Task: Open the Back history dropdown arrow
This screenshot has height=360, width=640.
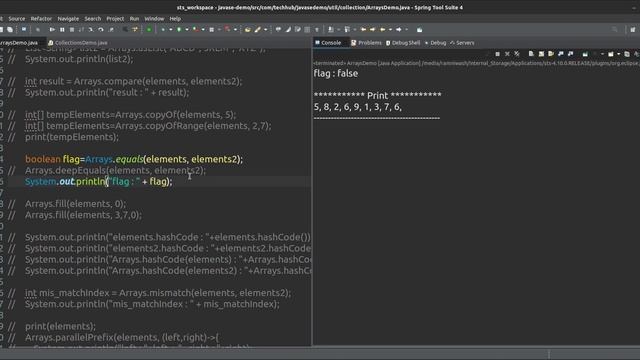Action: [391, 29]
